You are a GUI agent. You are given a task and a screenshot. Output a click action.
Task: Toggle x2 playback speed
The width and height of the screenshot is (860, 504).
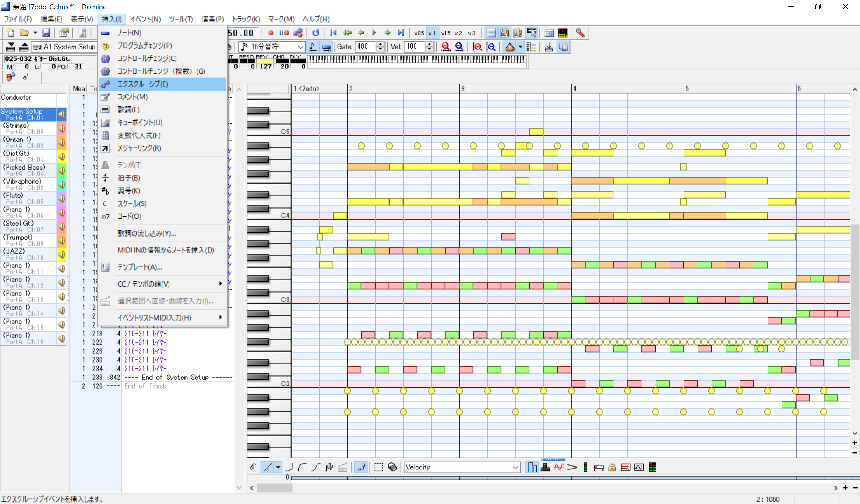458,33
